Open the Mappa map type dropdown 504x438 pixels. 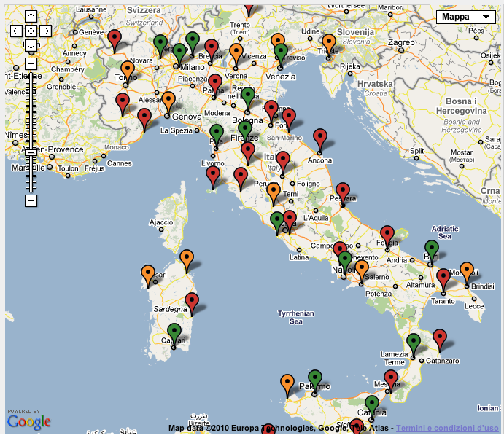pos(465,17)
